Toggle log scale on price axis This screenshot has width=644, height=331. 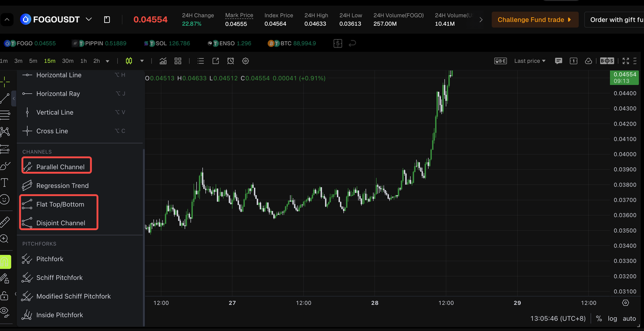click(612, 318)
